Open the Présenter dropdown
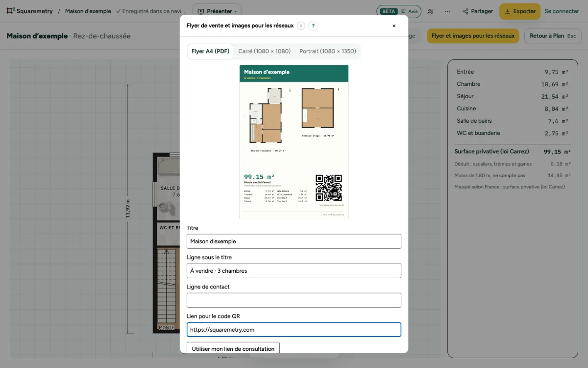Viewport: 588px width, 368px height. point(217,11)
